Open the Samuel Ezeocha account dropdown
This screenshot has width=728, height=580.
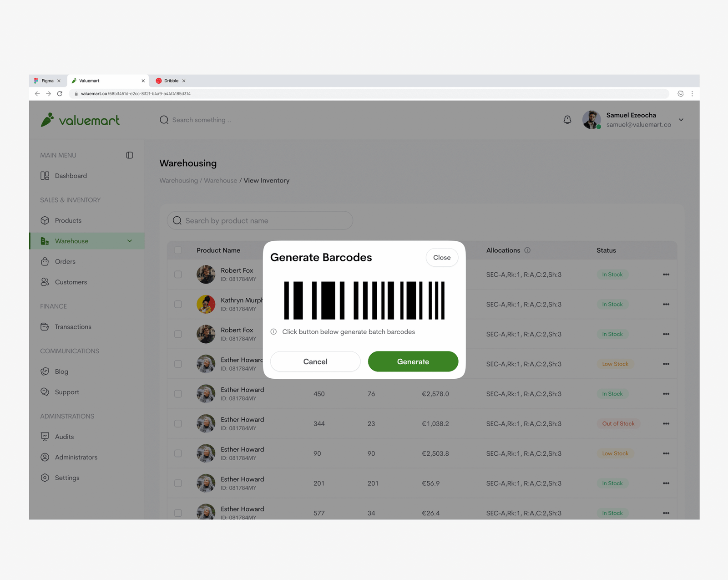681,120
